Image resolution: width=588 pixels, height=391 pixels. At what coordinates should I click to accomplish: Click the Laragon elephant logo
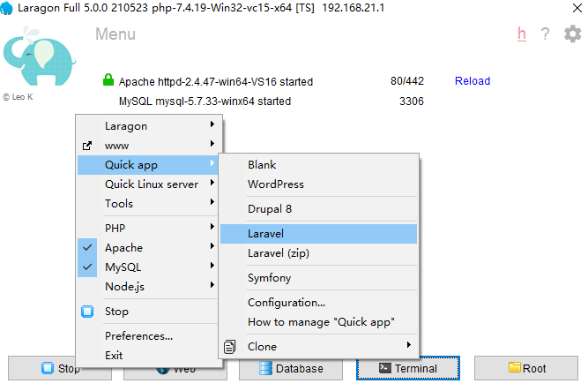(39, 56)
